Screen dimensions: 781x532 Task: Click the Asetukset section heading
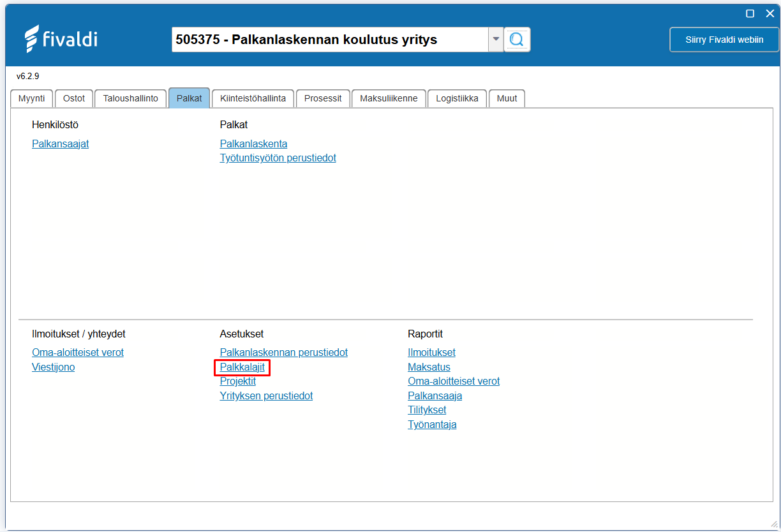tap(242, 334)
